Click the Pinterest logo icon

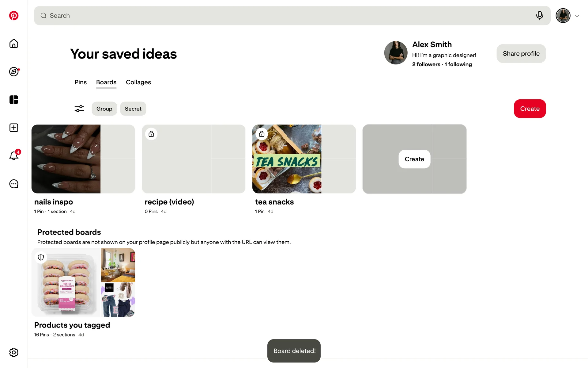(14, 16)
